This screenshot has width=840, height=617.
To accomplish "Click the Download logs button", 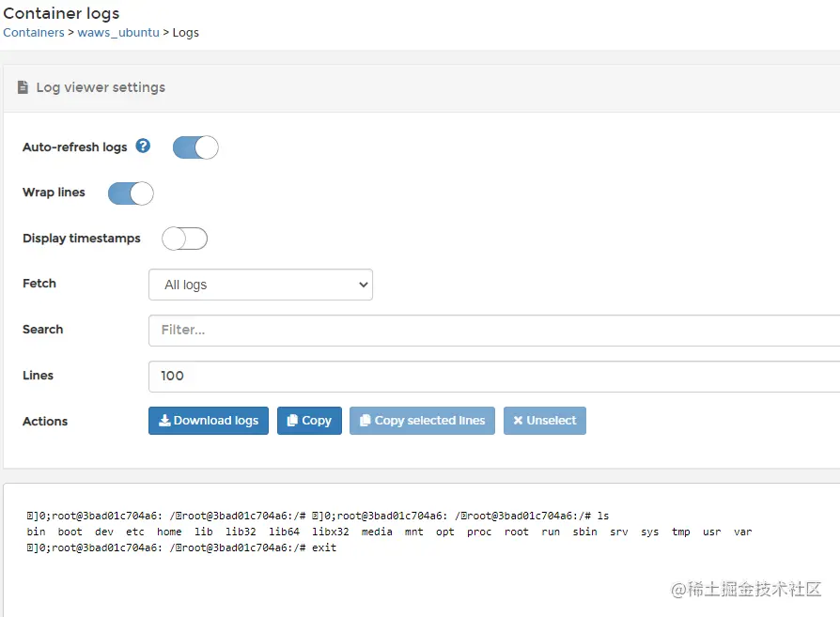I will point(209,421).
